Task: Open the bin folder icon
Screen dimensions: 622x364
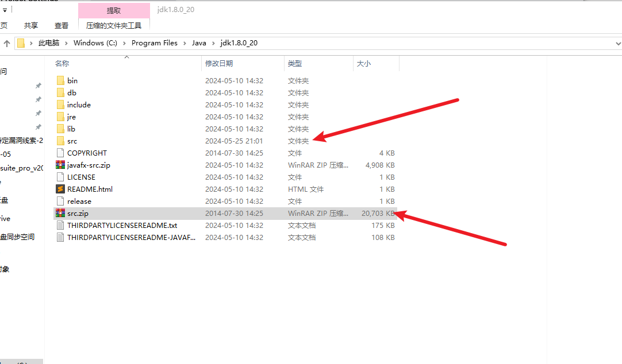Action: 60,80
